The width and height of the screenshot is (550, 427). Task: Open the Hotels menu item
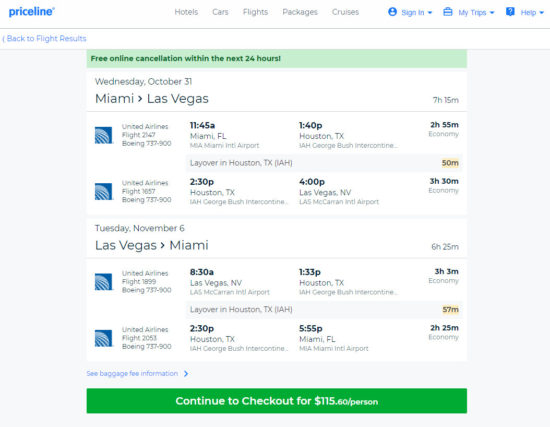[x=186, y=12]
